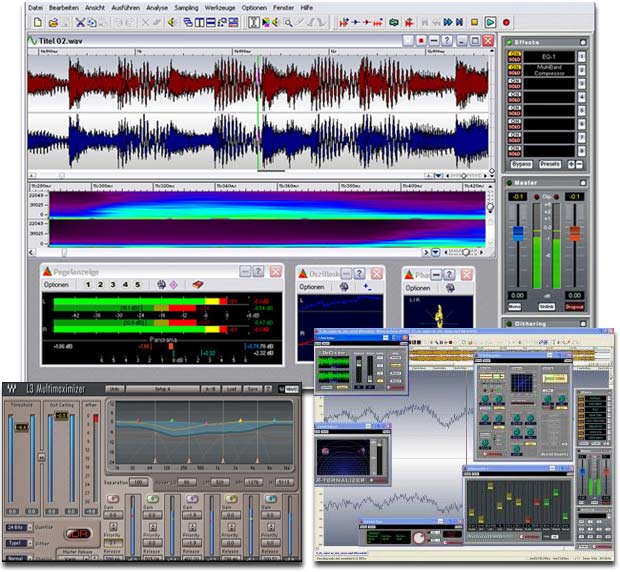
Task: Click the settings gear icon in Pegelanzeige toolbar
Action: pos(161,284)
